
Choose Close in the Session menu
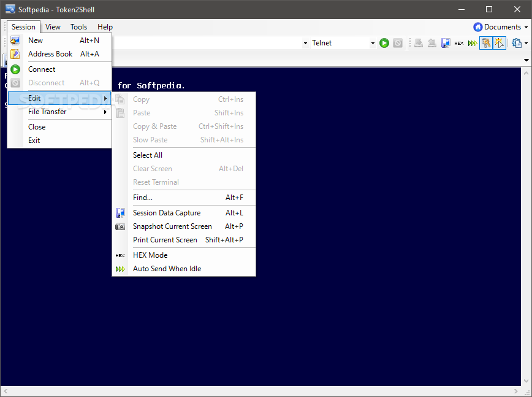coord(59,127)
